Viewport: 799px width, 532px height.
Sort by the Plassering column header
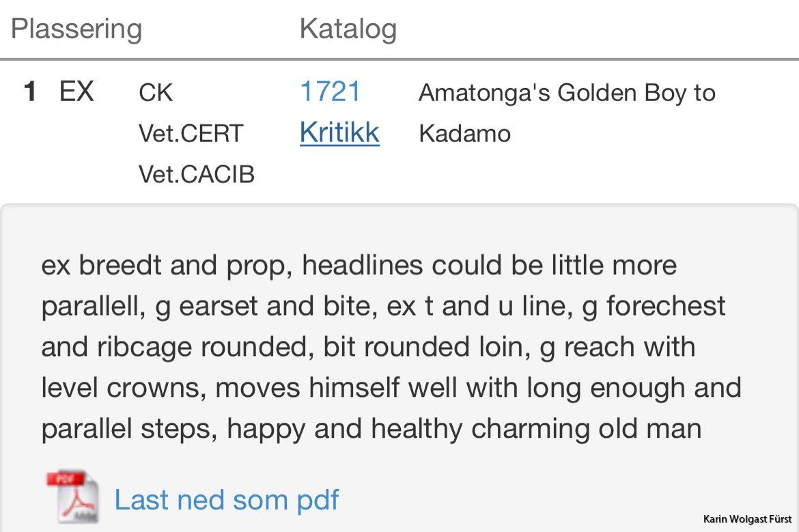tap(76, 29)
